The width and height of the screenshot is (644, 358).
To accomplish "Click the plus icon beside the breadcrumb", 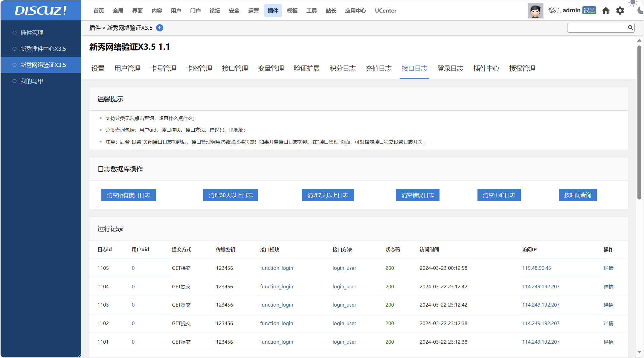I will tap(160, 28).
